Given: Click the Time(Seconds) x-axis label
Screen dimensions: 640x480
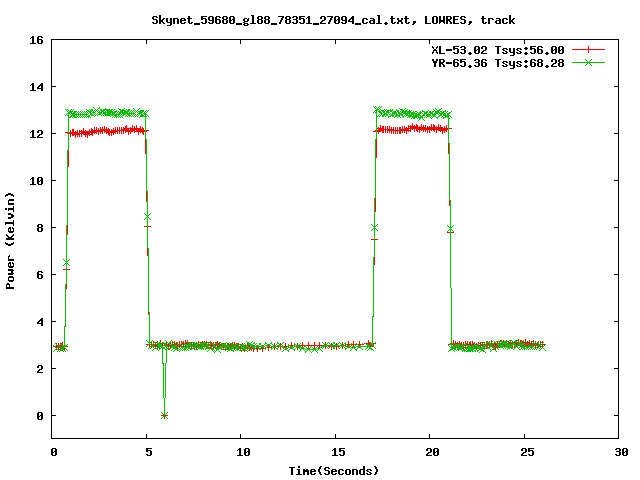Looking at the screenshot, I should (x=333, y=471).
